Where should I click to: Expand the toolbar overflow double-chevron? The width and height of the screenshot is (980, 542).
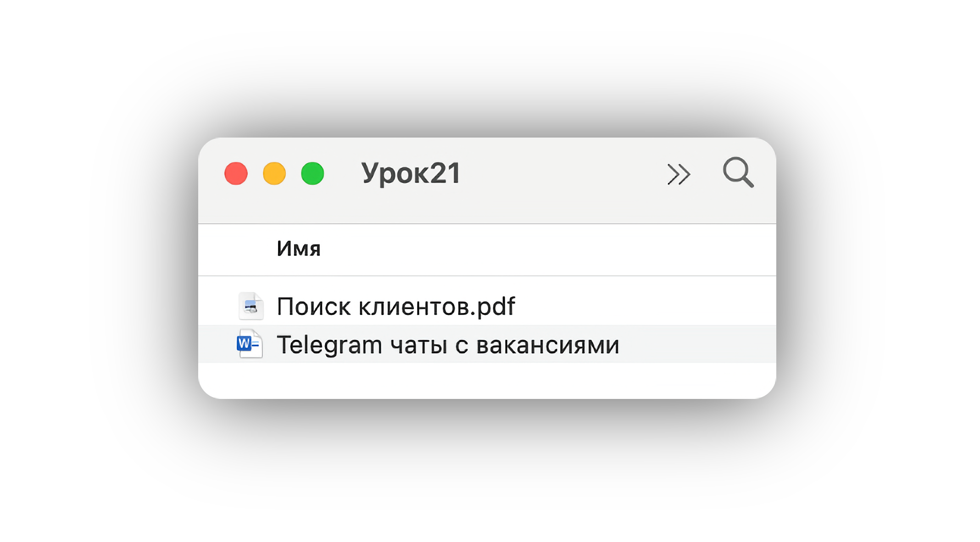coord(678,174)
